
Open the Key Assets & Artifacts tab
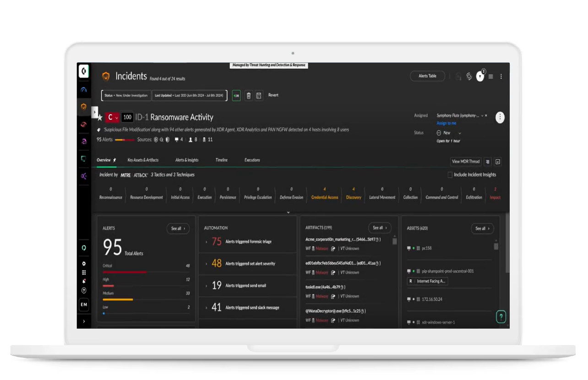tap(143, 160)
